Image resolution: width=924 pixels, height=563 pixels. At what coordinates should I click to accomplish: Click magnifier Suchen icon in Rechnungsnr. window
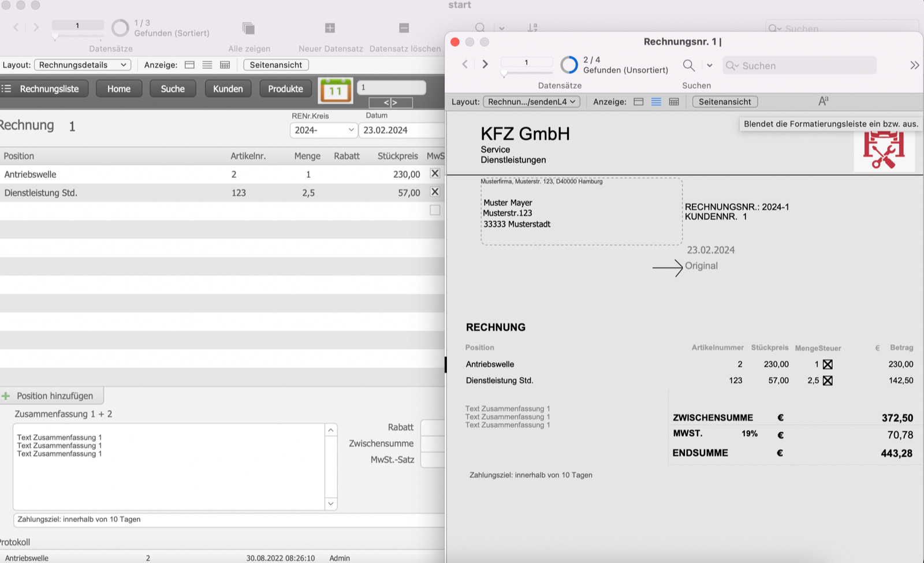(689, 65)
